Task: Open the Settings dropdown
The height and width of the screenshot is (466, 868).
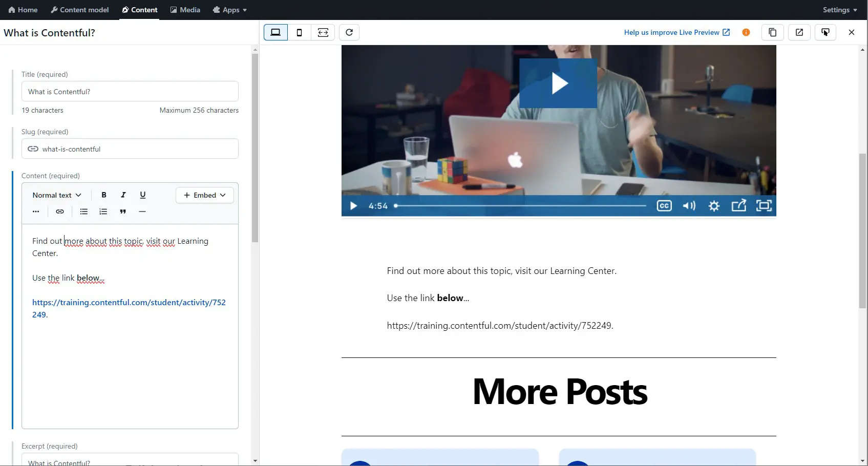Action: (x=840, y=10)
